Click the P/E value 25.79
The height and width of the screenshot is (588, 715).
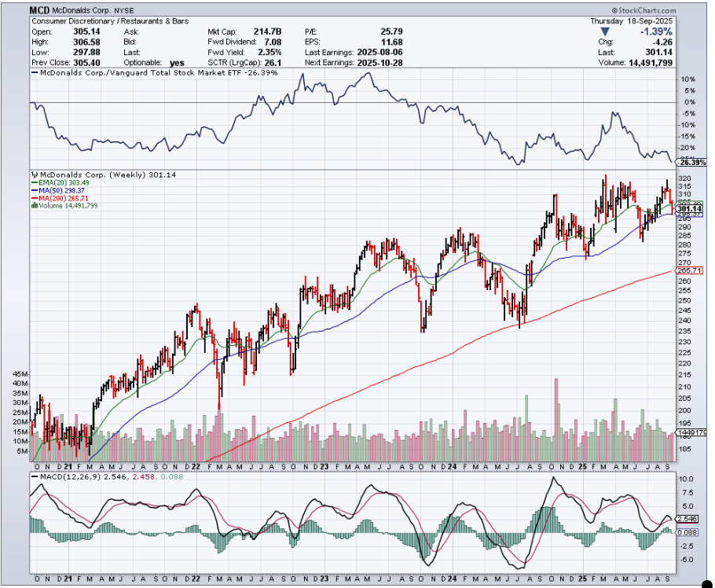392,31
